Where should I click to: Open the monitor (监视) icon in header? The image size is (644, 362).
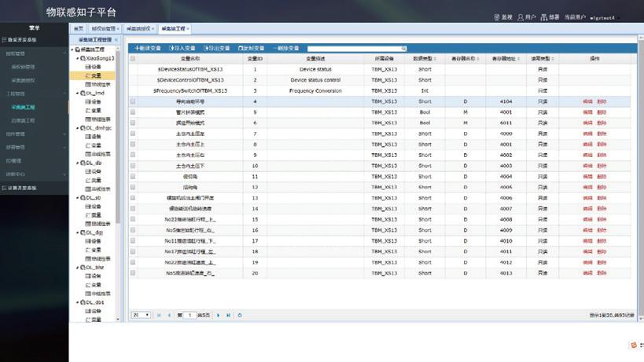click(503, 17)
